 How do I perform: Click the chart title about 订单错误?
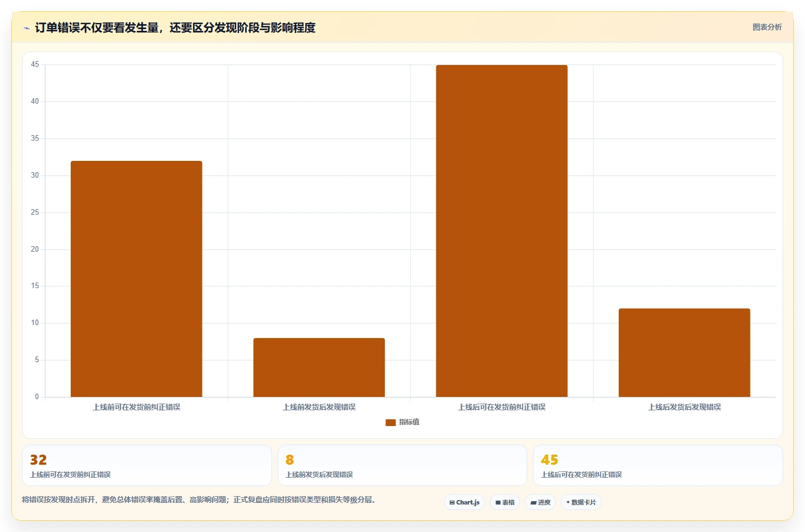(175, 28)
